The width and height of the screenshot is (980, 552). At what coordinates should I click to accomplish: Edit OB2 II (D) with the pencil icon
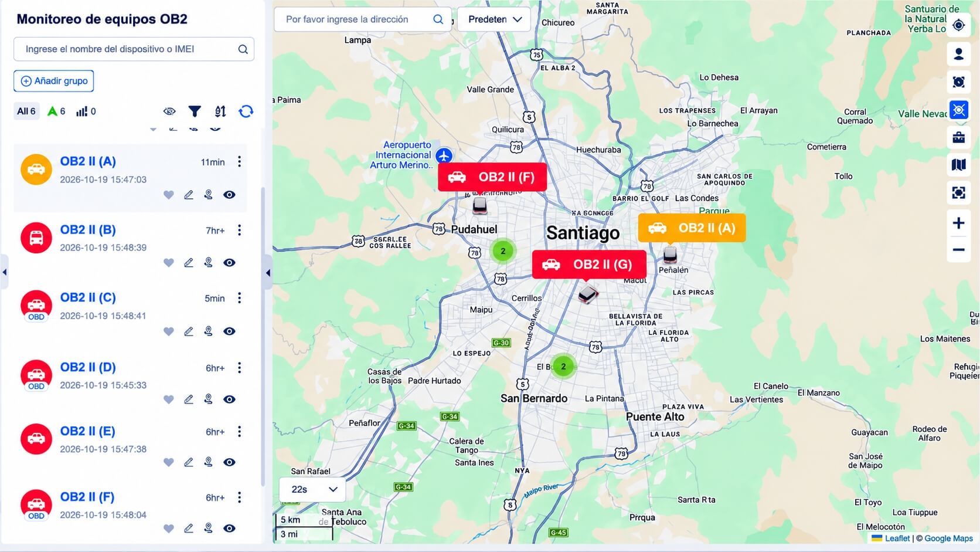point(189,399)
